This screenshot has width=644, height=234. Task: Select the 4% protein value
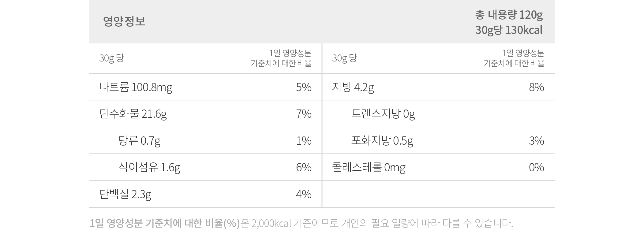click(304, 194)
